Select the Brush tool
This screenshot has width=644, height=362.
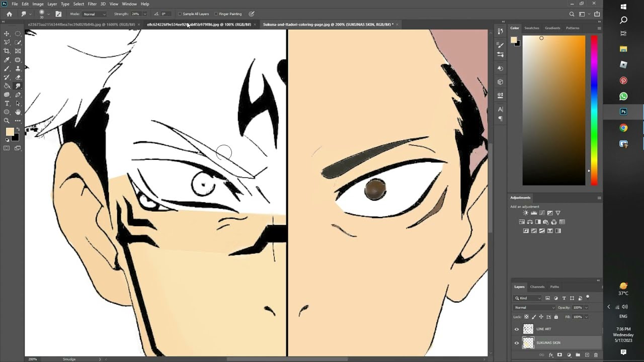point(7,68)
